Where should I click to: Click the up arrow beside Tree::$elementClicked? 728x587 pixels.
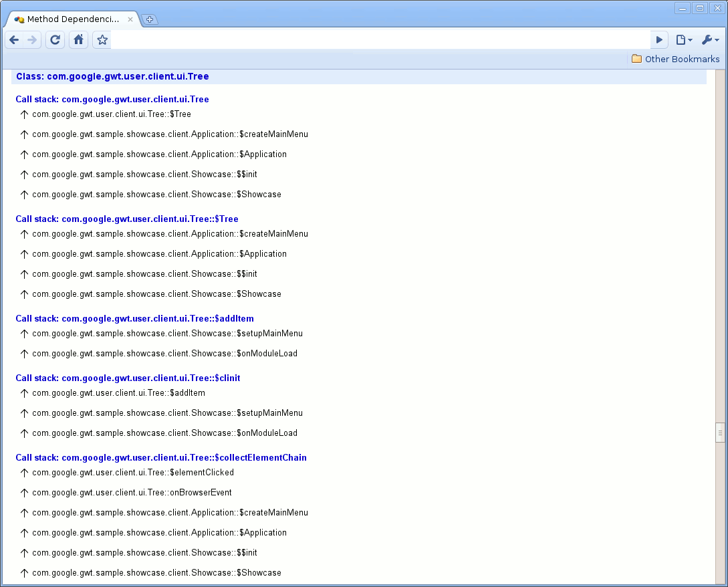pyautogui.click(x=24, y=473)
